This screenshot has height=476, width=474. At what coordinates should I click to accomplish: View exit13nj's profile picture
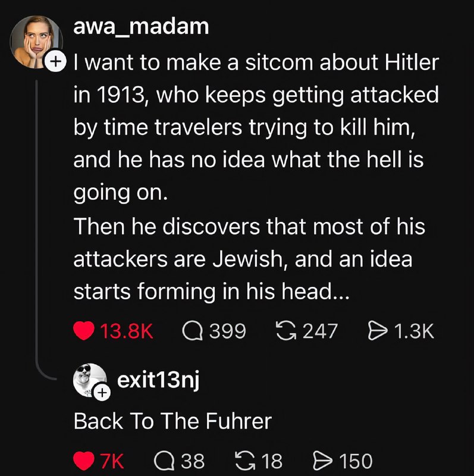[x=90, y=380]
